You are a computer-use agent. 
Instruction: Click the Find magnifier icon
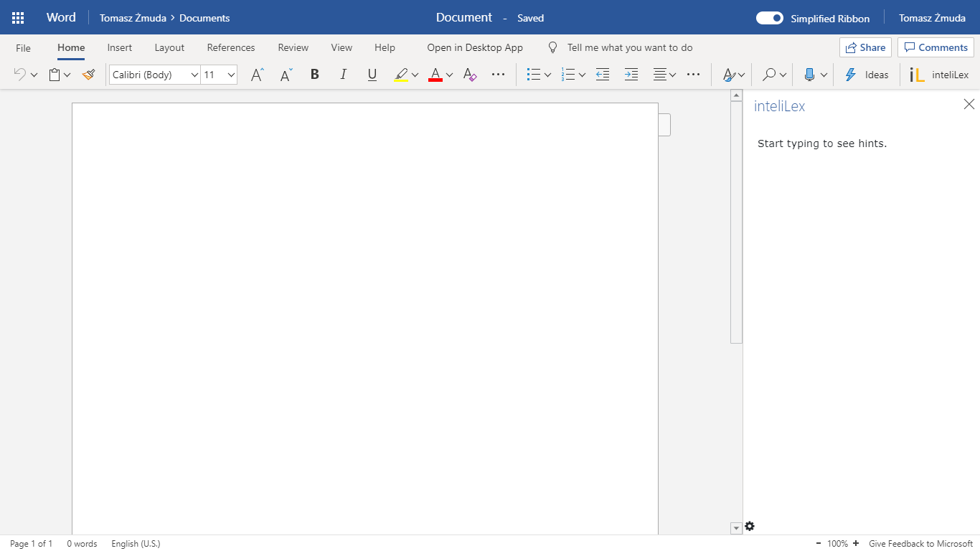pos(769,75)
